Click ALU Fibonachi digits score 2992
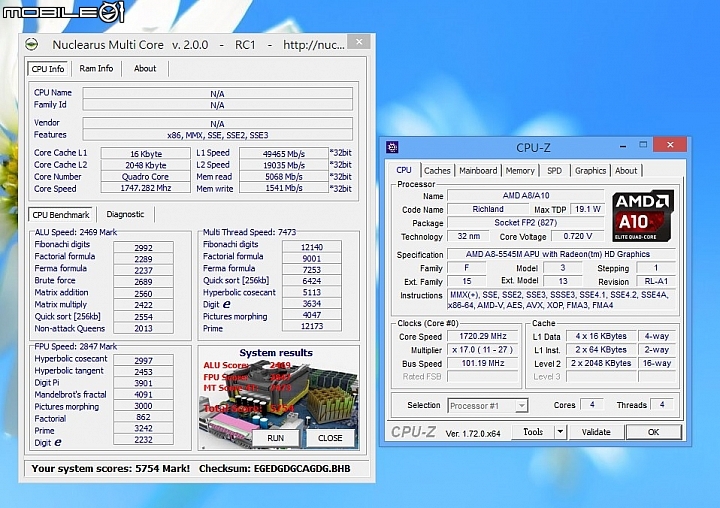Screen dimensions: 720x508 (143, 248)
